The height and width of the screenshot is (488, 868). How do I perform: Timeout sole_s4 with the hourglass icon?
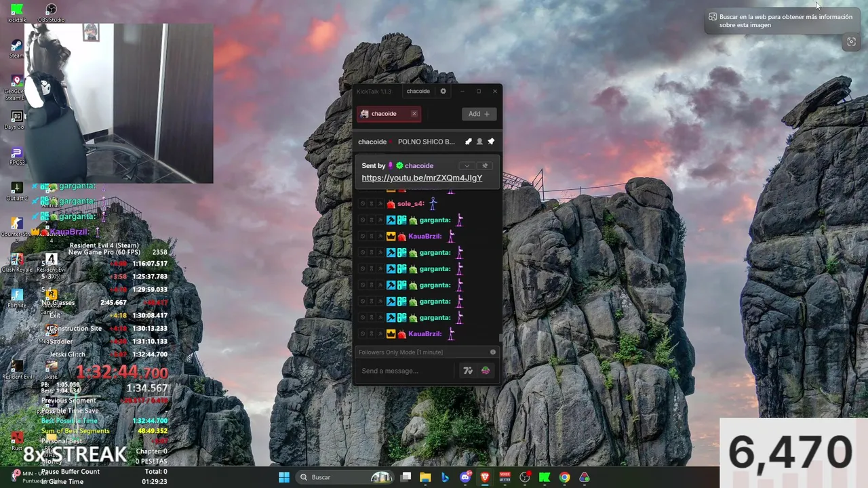371,204
